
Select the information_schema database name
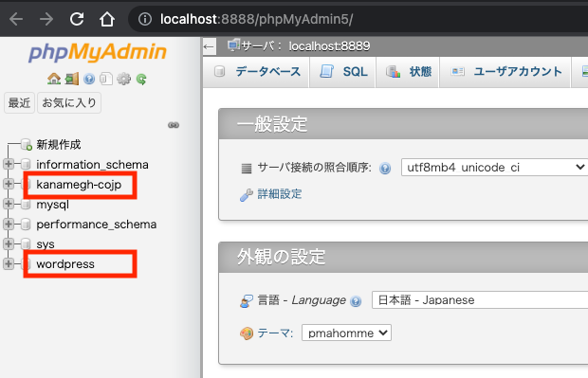pyautogui.click(x=92, y=165)
